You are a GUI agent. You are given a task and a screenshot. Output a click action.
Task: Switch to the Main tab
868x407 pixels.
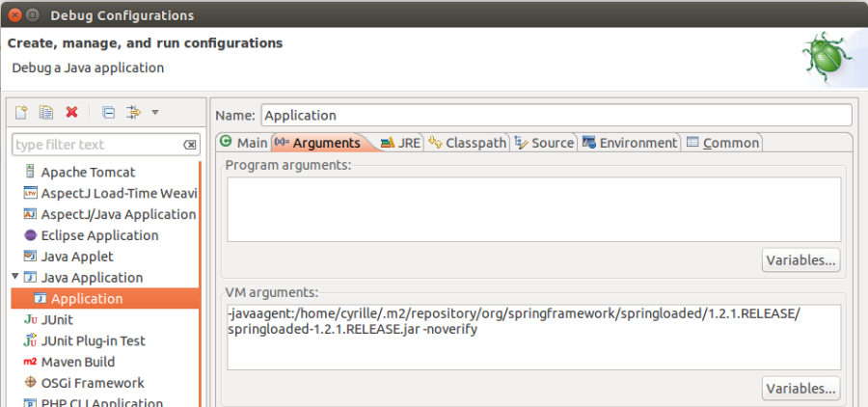(x=244, y=143)
